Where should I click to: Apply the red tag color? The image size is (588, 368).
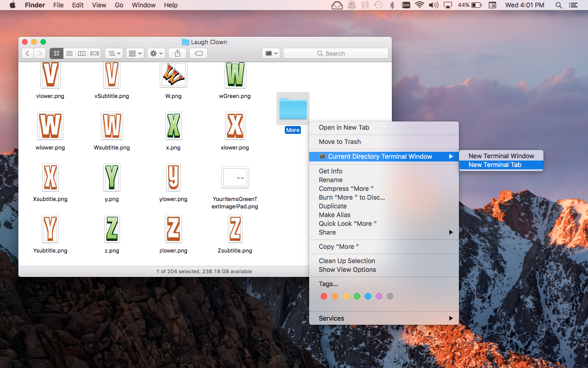pyautogui.click(x=324, y=296)
